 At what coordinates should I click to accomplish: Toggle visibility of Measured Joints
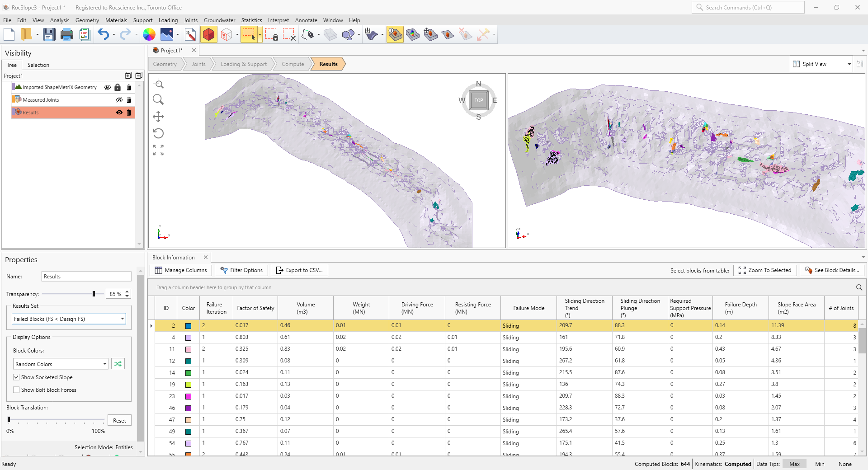119,100
